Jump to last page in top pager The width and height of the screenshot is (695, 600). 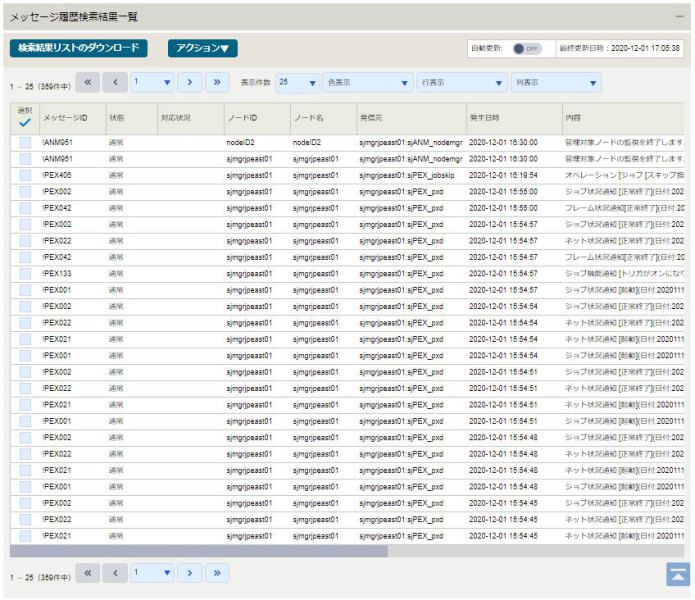[x=217, y=82]
